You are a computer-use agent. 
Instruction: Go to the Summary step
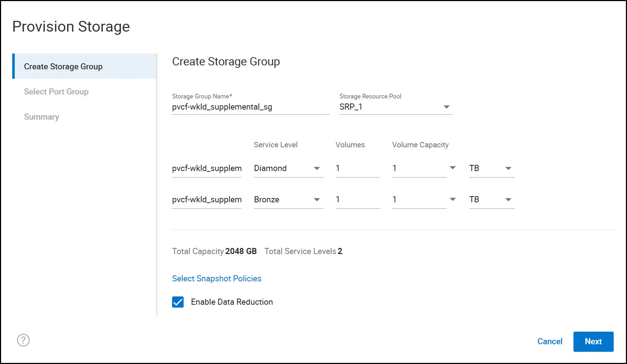[41, 117]
